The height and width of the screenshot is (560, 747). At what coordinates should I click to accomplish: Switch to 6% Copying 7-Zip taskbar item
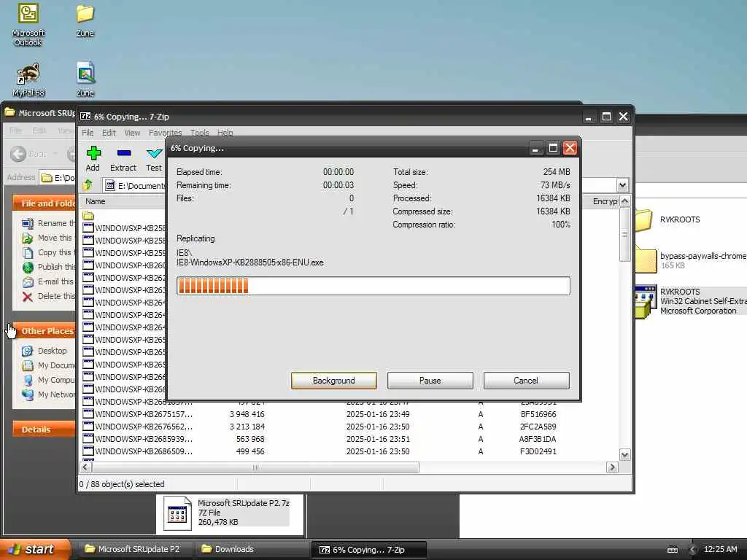pyautogui.click(x=368, y=550)
